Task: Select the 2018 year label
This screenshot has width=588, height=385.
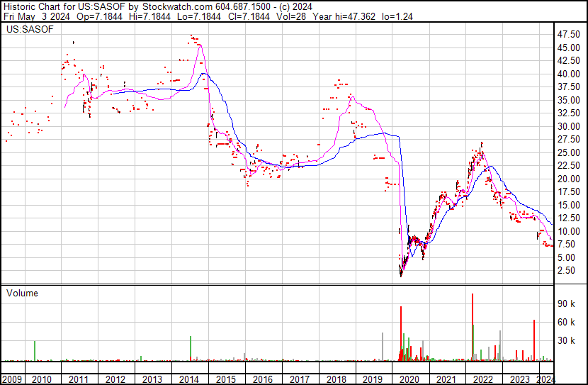Action: pos(336,379)
